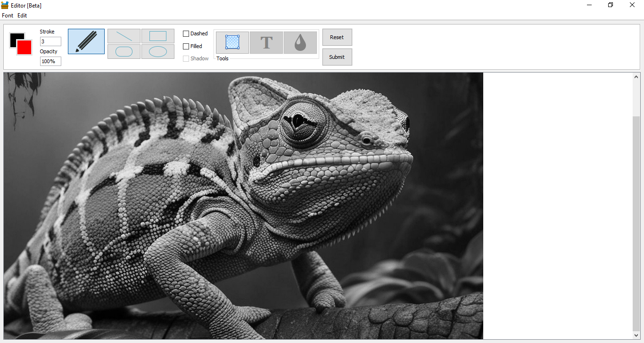Open the Edit menu

point(22,16)
